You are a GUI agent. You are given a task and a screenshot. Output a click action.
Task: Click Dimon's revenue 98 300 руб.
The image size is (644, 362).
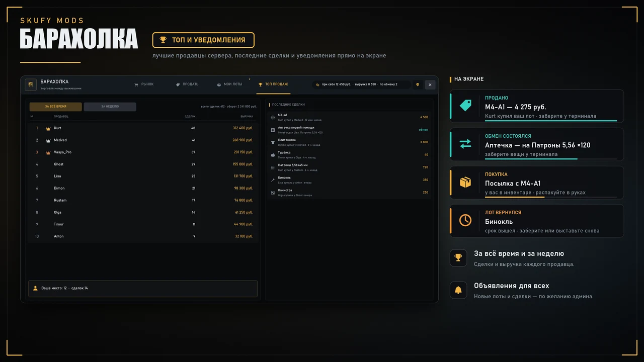(x=244, y=189)
